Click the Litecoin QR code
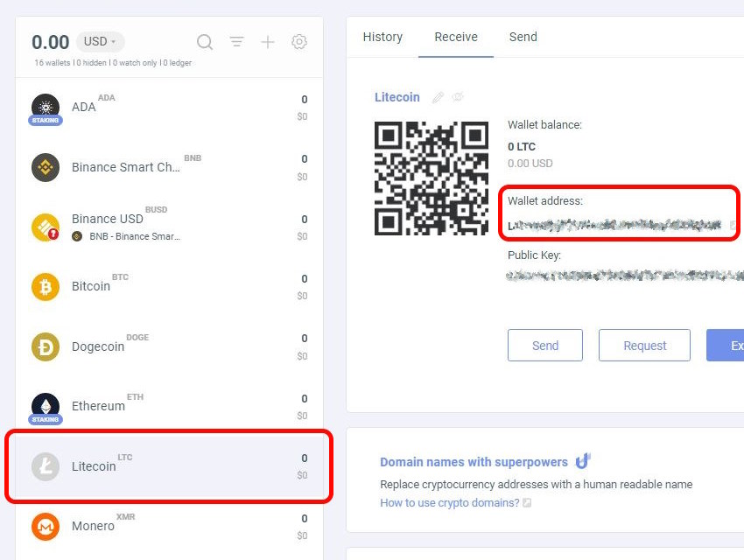 (432, 178)
